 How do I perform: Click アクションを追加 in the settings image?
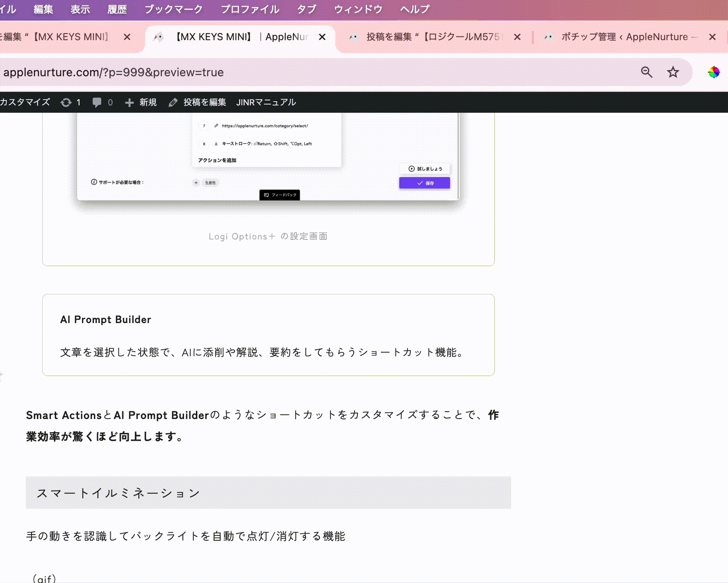tap(217, 160)
